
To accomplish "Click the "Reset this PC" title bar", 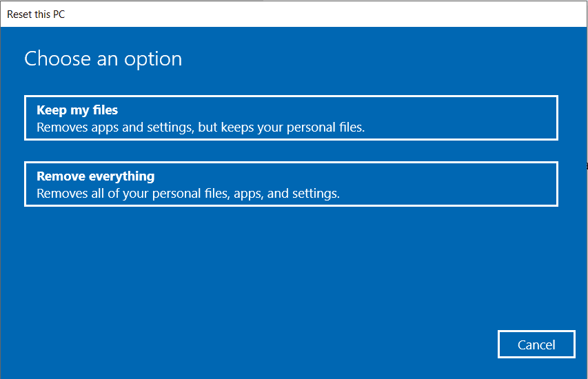I will [x=37, y=14].
